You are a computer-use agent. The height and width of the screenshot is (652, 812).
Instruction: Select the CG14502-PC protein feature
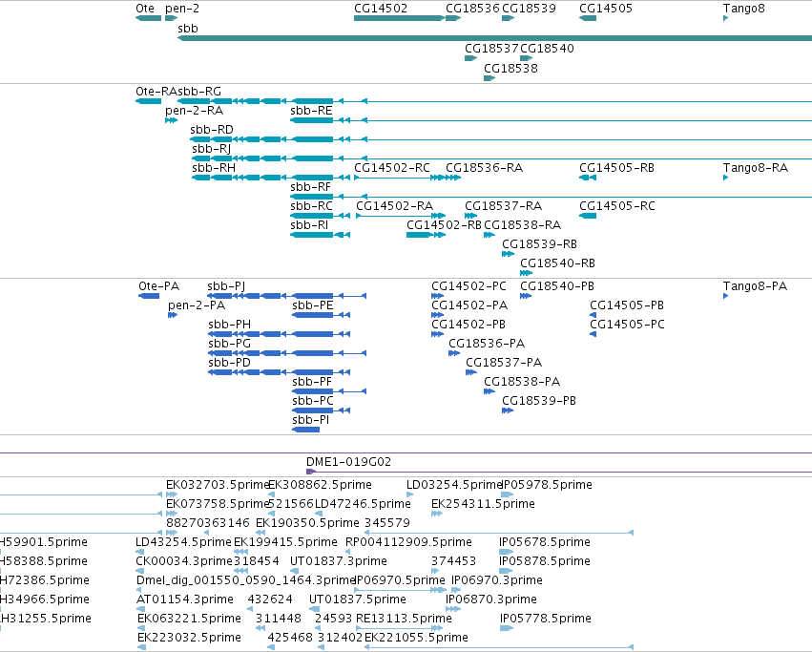438,296
